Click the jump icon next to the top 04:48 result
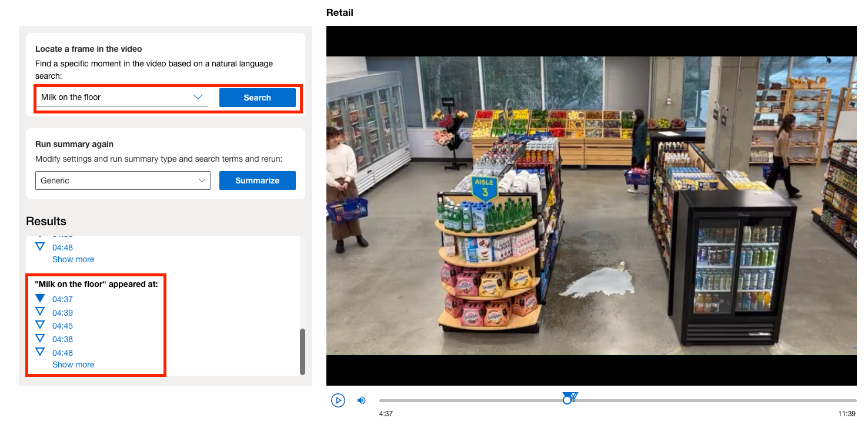868x428 pixels. point(39,246)
